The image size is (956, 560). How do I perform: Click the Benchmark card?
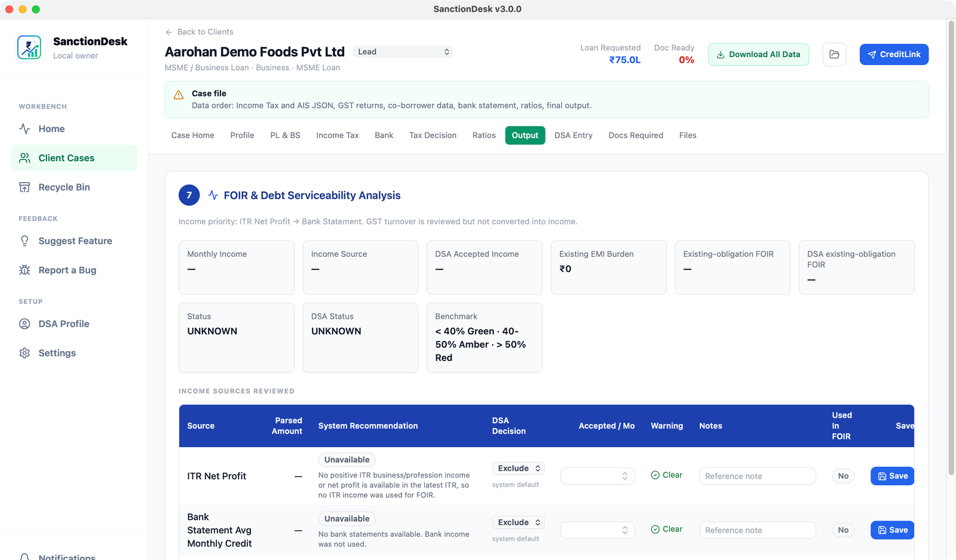[x=485, y=337]
